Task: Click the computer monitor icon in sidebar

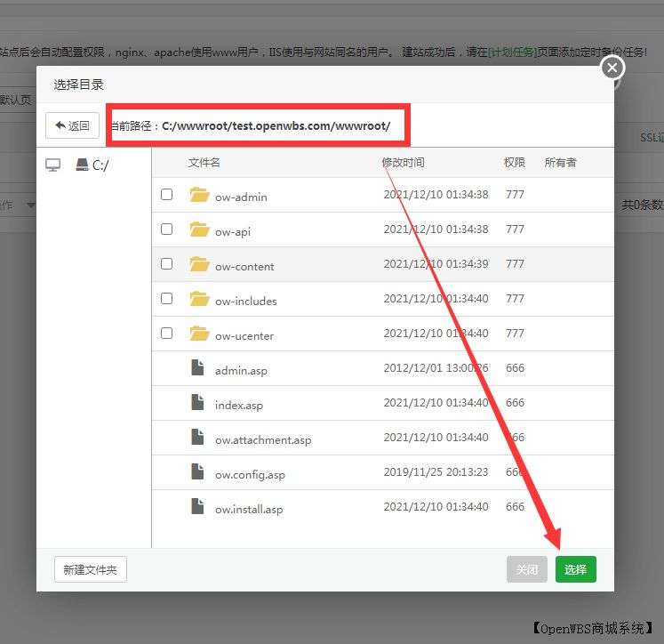Action: 53,165
